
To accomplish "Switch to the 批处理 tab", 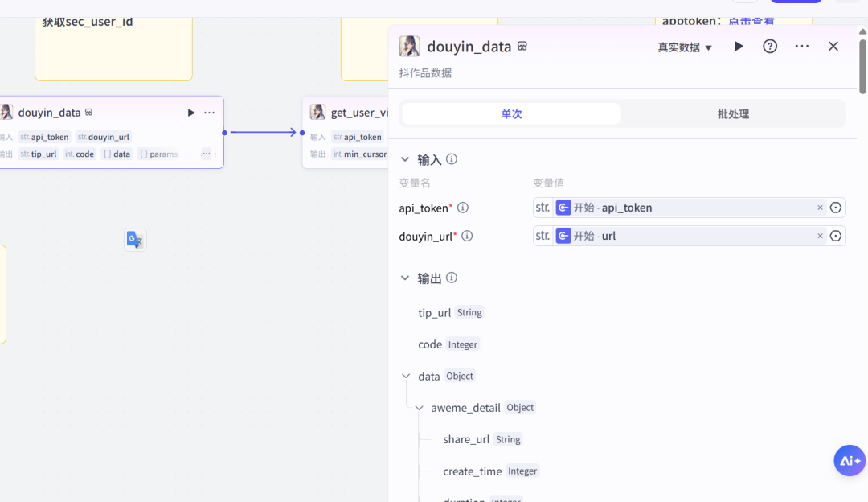I will pos(733,113).
